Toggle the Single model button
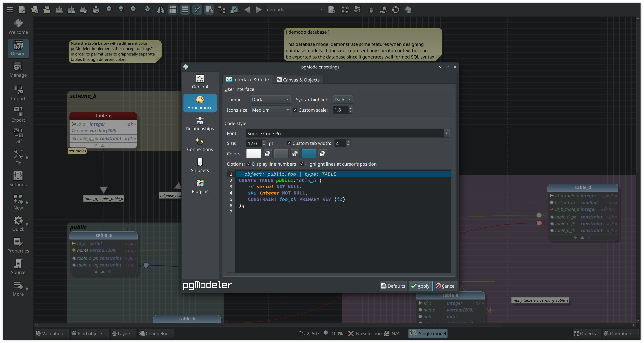Screen dimensions: 644x343 click(x=428, y=333)
